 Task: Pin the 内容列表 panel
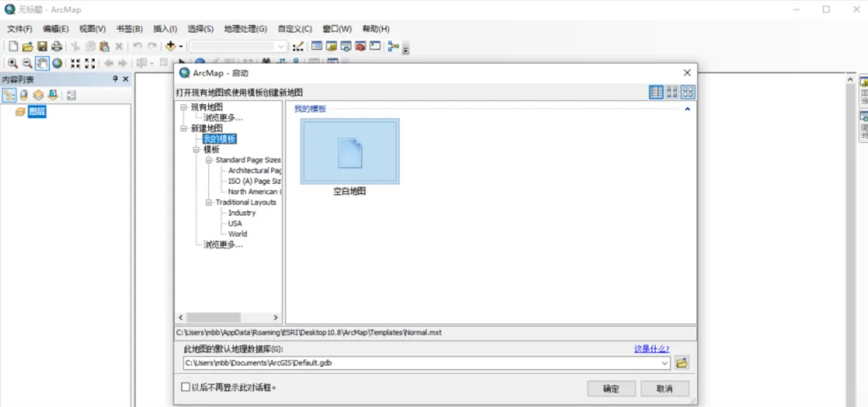coord(116,79)
